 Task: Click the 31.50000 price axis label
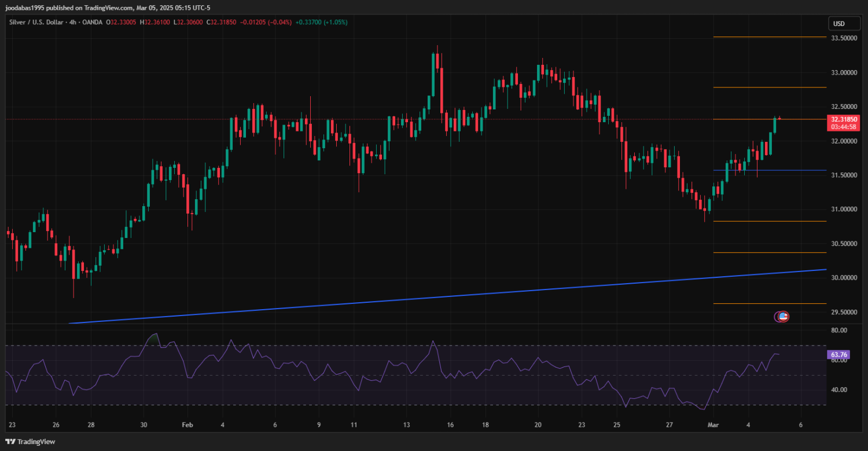(844, 175)
